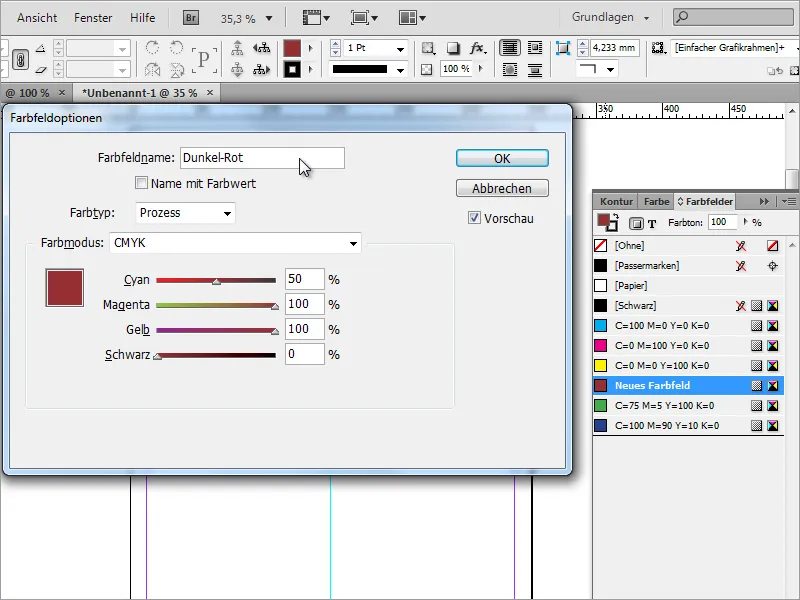Click the screen mode icon in application bar
800x600 pixels.
(x=358, y=17)
